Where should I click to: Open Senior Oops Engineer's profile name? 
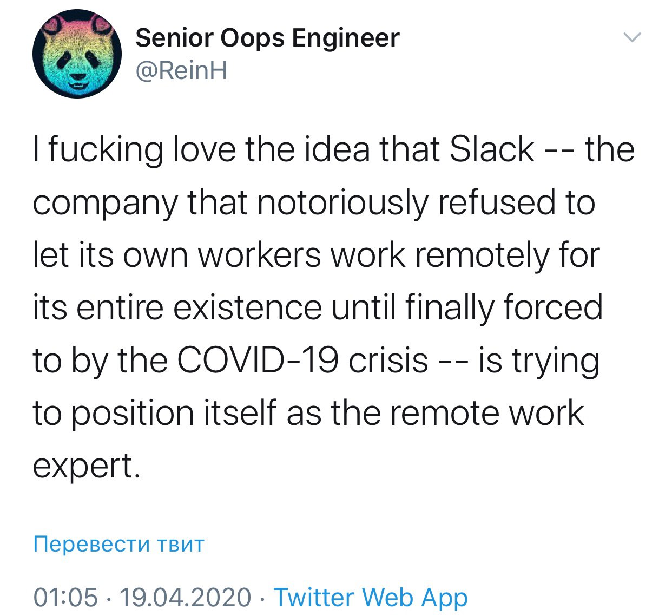pyautogui.click(x=267, y=38)
